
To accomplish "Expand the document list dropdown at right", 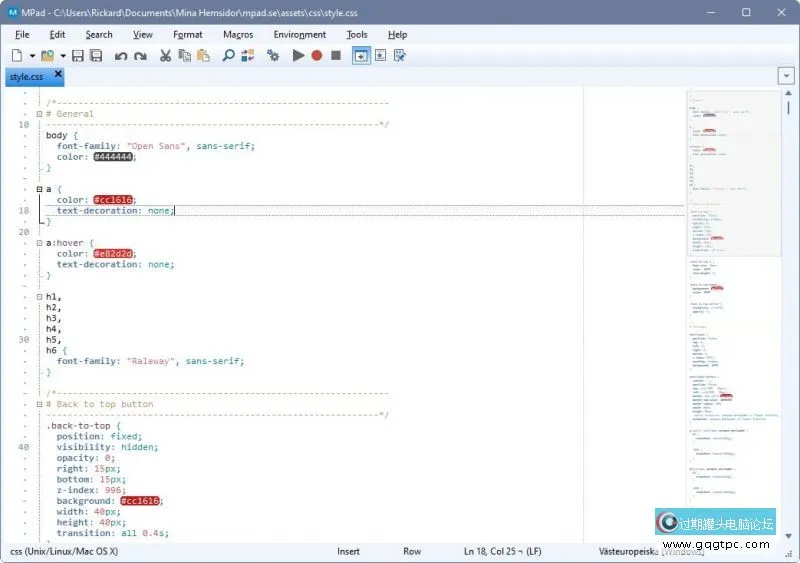I will coord(785,76).
